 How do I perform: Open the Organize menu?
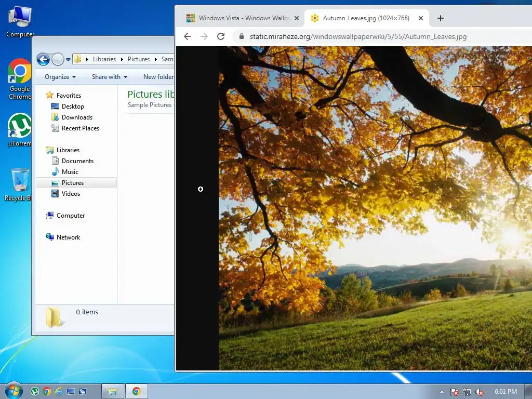point(60,77)
